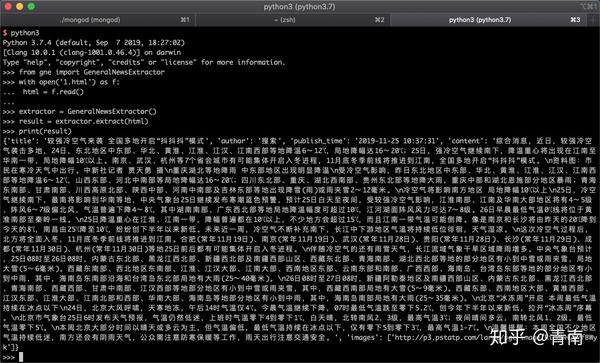Close the terminal with the red button
Image resolution: width=600 pixels, height=363 pixels.
pyautogui.click(x=8, y=7)
